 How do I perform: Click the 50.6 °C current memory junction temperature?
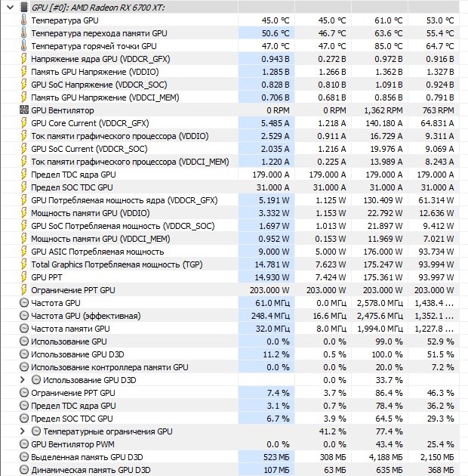tap(276, 33)
